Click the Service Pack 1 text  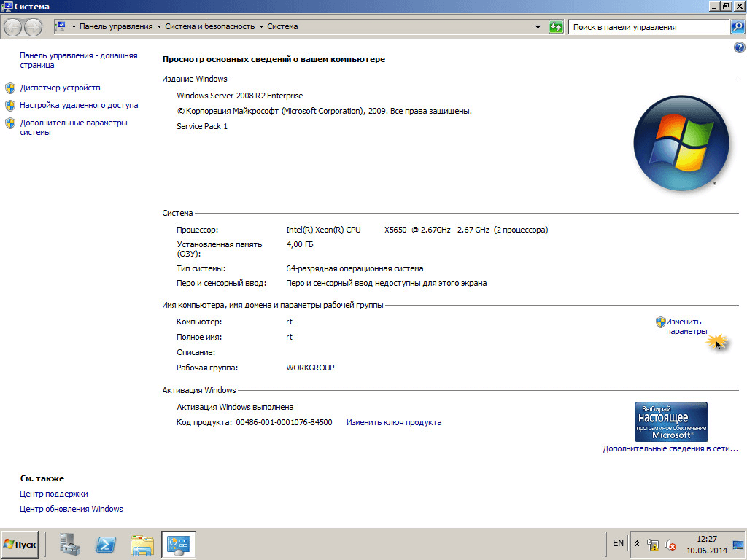coord(202,126)
